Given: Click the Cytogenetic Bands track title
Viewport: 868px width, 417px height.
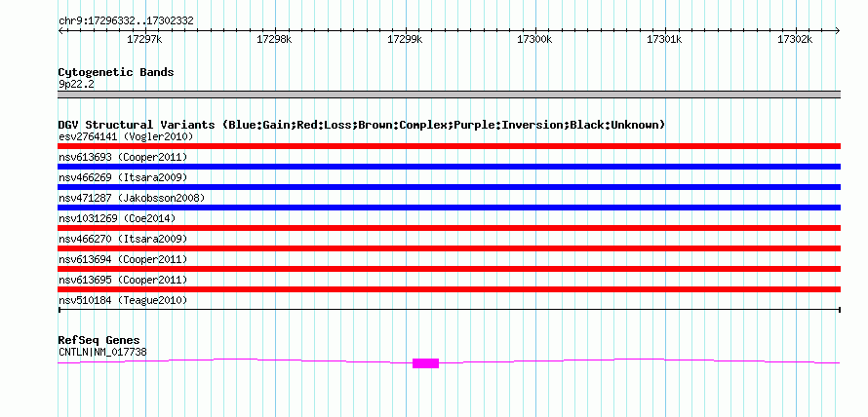Looking at the screenshot, I should pos(116,72).
